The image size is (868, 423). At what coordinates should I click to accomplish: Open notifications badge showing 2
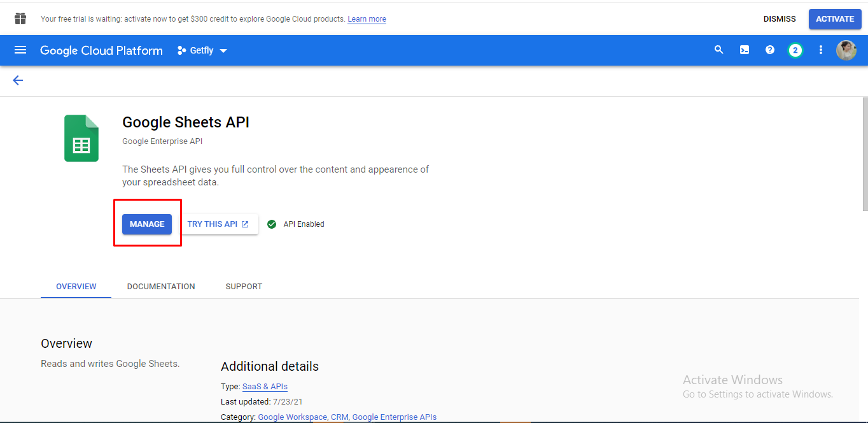(795, 50)
